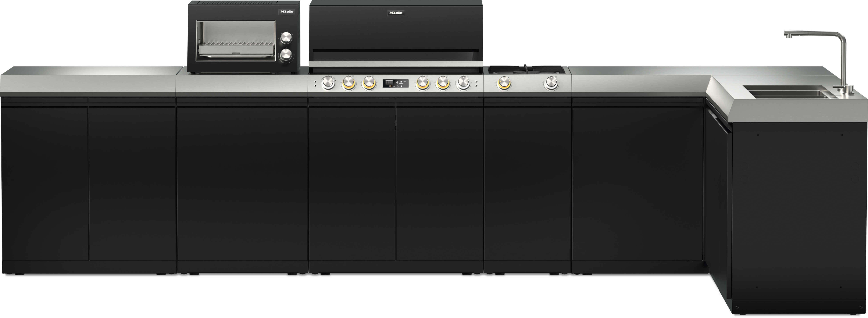Click the Miele logo on the oven
868x318 pixels.
[x=287, y=11]
